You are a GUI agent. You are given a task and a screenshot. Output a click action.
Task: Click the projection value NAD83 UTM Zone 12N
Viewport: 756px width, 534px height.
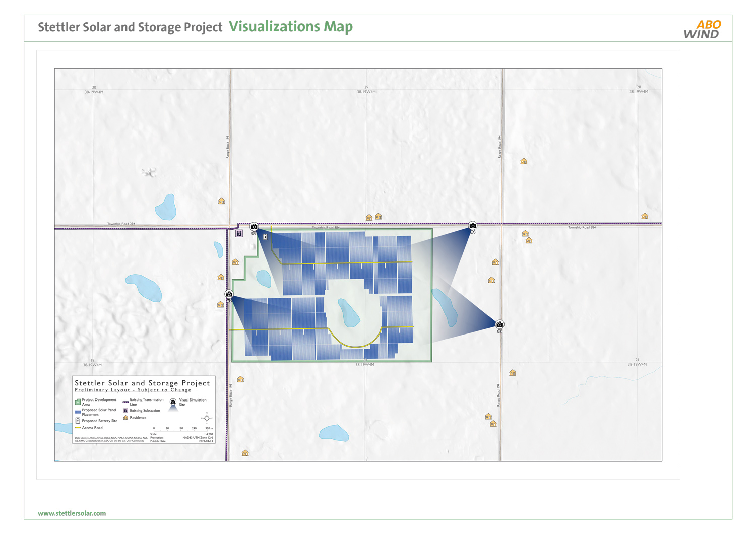pyautogui.click(x=198, y=438)
